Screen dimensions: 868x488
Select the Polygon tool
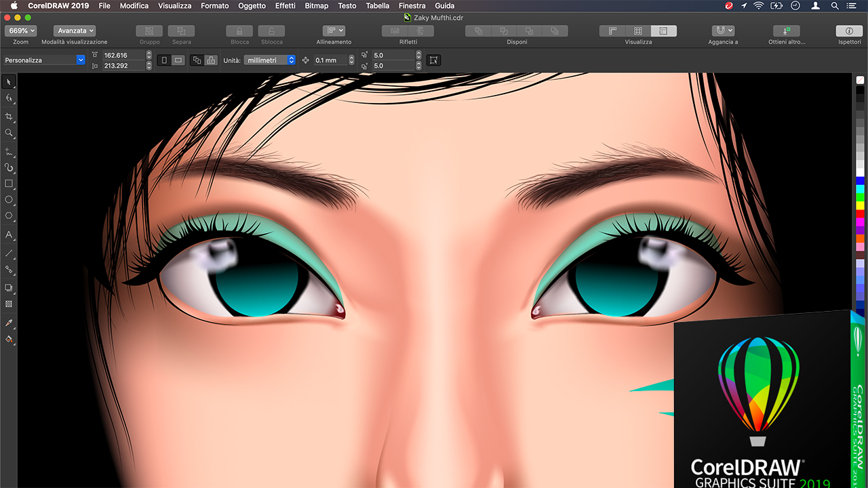click(x=9, y=216)
